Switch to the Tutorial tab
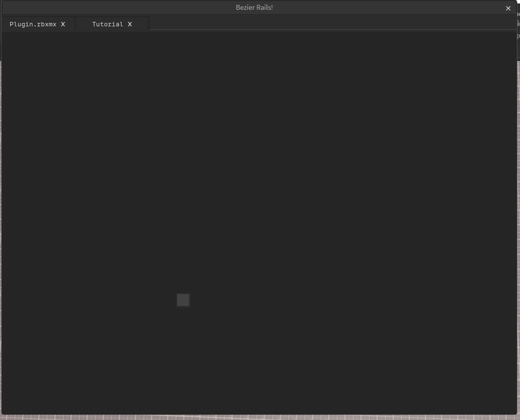Viewport: 520px width, 420px height. click(x=107, y=24)
